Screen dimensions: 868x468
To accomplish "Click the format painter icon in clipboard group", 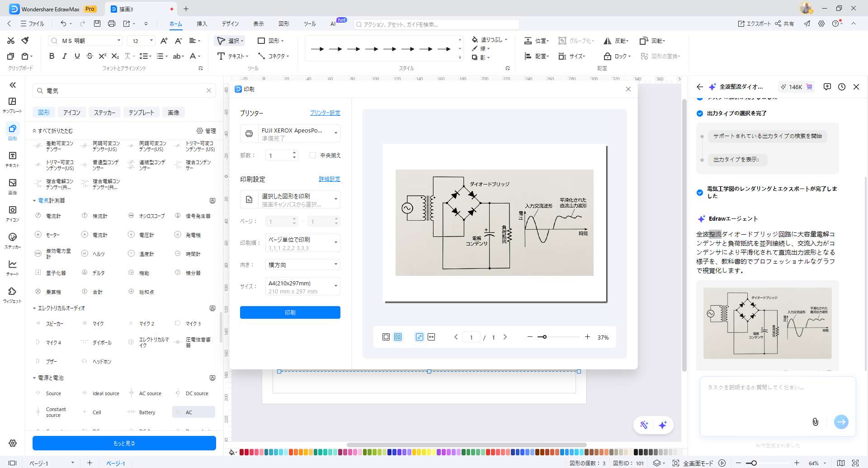I will pos(25,41).
